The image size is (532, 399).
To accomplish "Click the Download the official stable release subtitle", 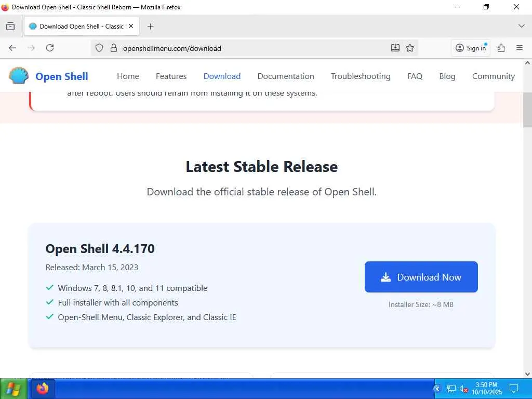I will [x=262, y=192].
